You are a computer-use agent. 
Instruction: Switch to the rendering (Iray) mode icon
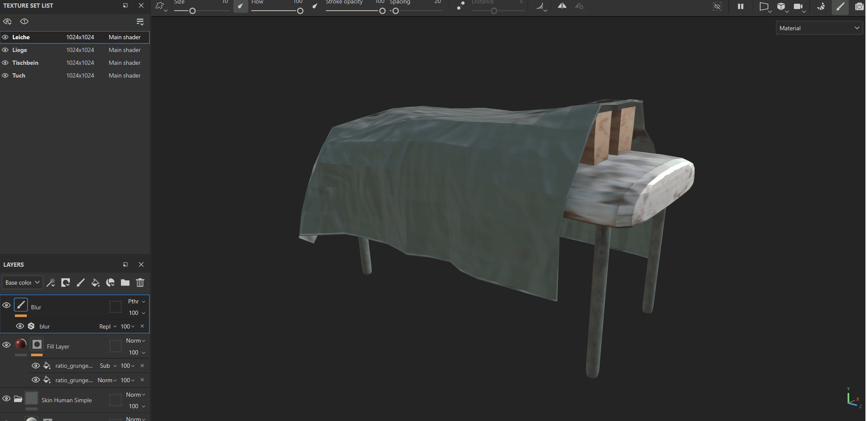(821, 6)
